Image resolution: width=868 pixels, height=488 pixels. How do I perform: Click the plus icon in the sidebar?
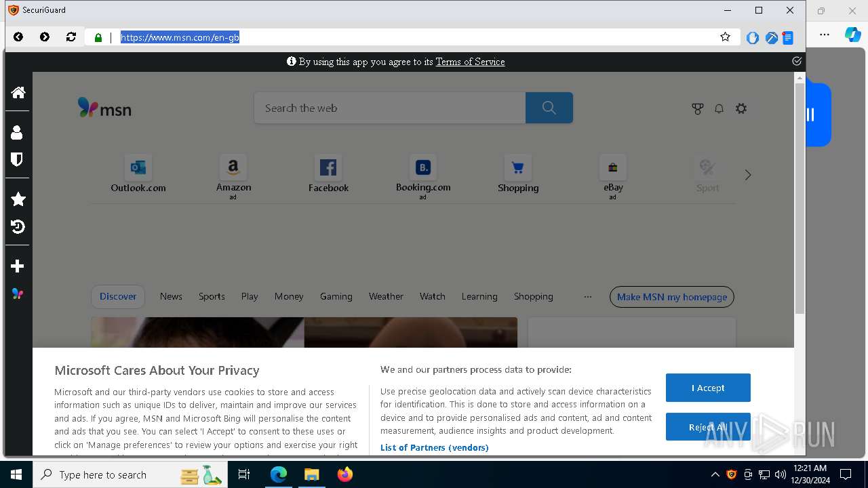pos(18,266)
